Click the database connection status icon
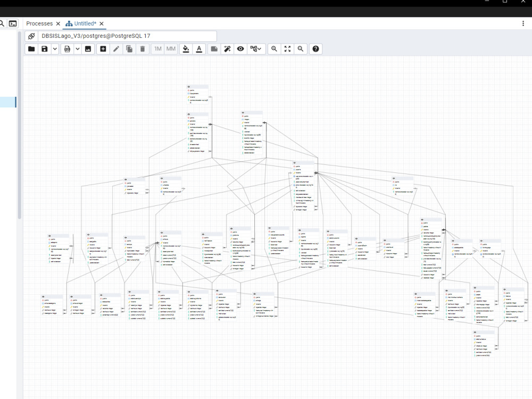532x399 pixels. click(31, 36)
